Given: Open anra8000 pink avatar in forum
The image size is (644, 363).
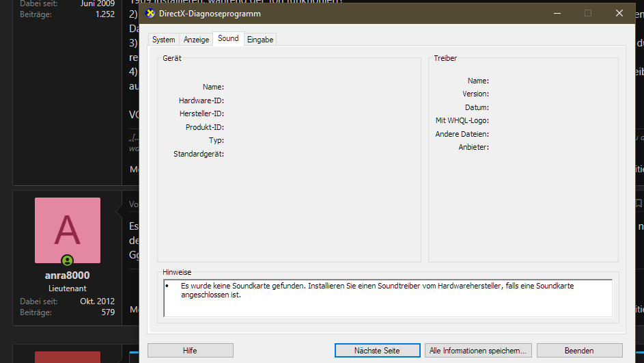Looking at the screenshot, I should (x=68, y=230).
